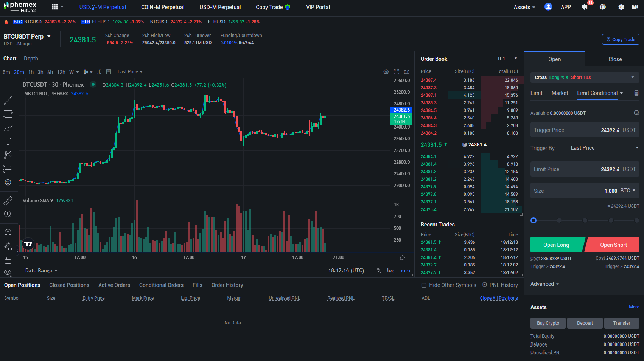Open Cross leverage mode selector
The width and height of the screenshot is (644, 361).
pyautogui.click(x=585, y=77)
